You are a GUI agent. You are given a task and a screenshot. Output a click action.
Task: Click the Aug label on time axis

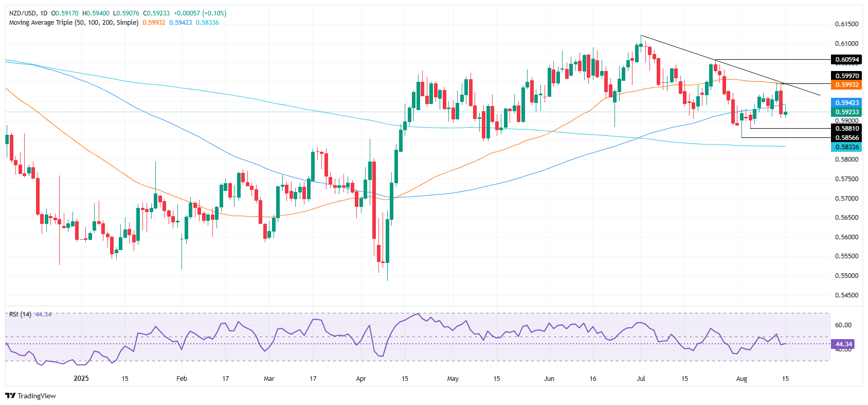742,378
